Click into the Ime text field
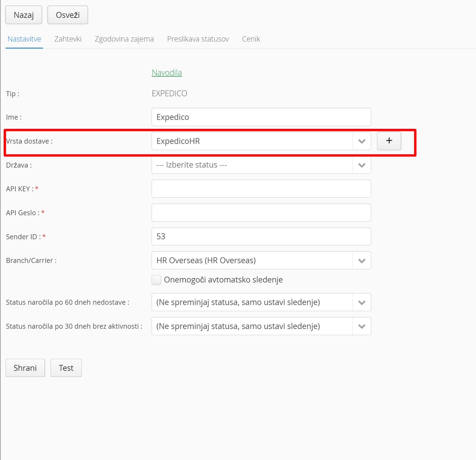The image size is (476, 460). [x=261, y=117]
